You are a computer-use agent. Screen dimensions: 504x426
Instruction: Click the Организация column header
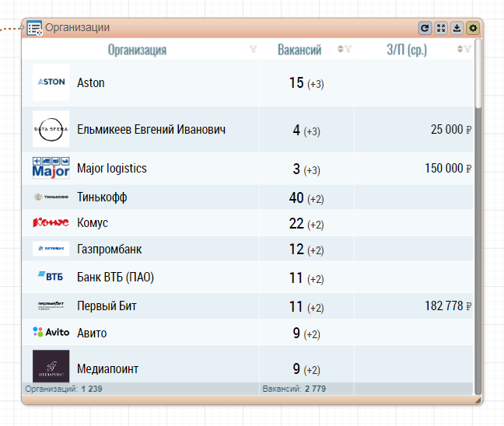(x=137, y=50)
